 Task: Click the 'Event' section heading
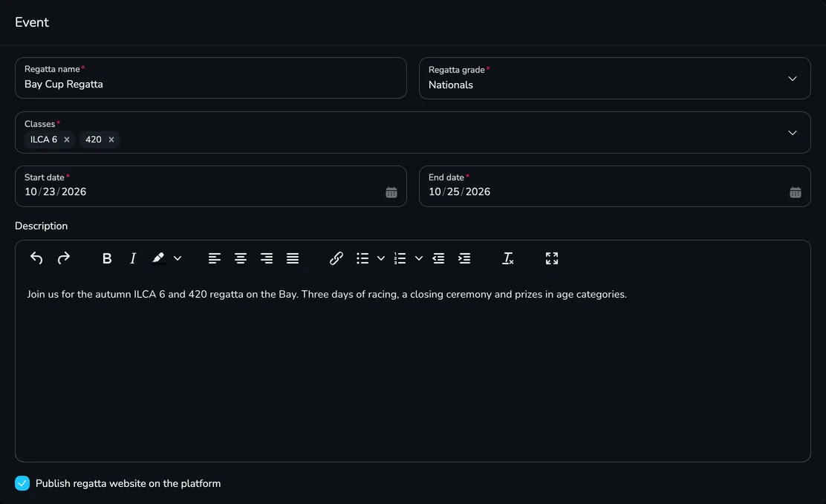coord(32,22)
